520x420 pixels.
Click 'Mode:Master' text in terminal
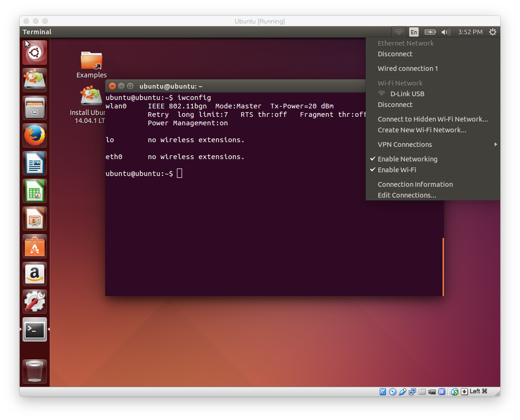click(238, 106)
